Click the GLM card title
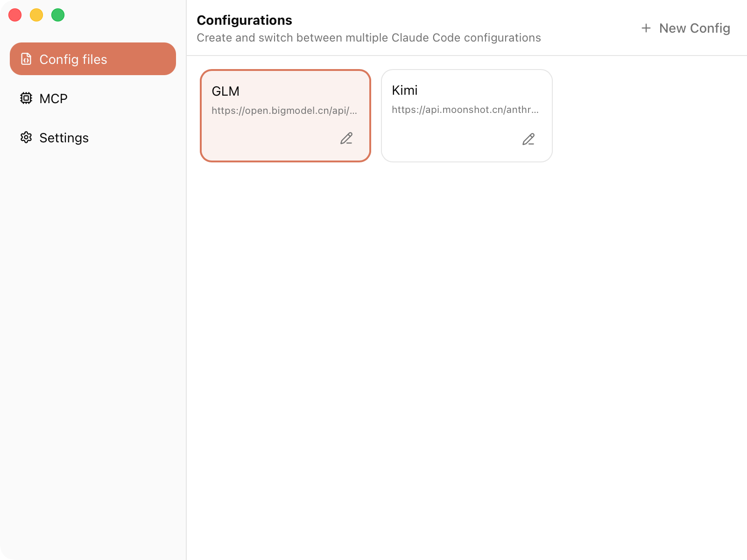This screenshot has width=747, height=560. pos(226,91)
